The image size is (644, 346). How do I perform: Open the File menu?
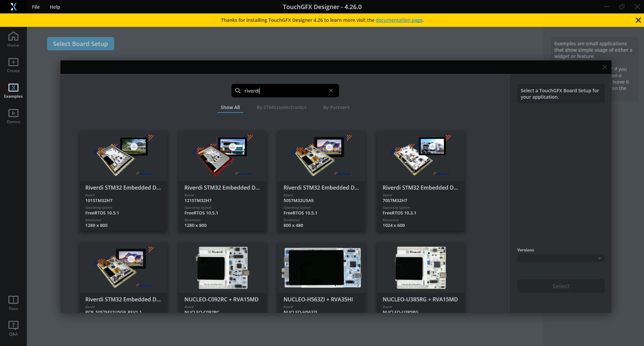(x=36, y=7)
